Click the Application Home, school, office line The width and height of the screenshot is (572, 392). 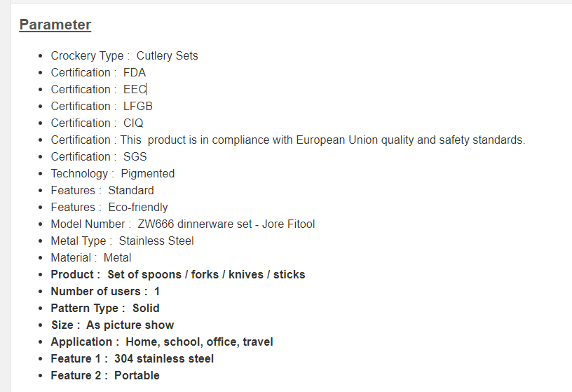[162, 342]
